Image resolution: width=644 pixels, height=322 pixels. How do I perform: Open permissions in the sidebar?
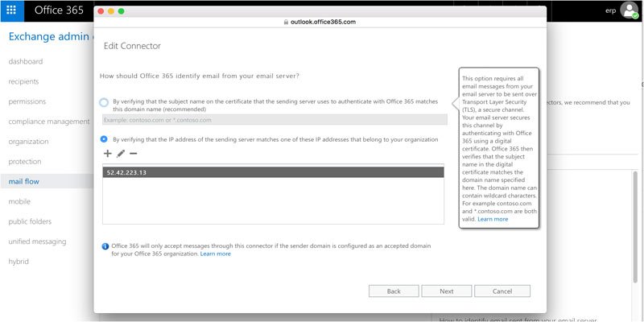tap(27, 101)
